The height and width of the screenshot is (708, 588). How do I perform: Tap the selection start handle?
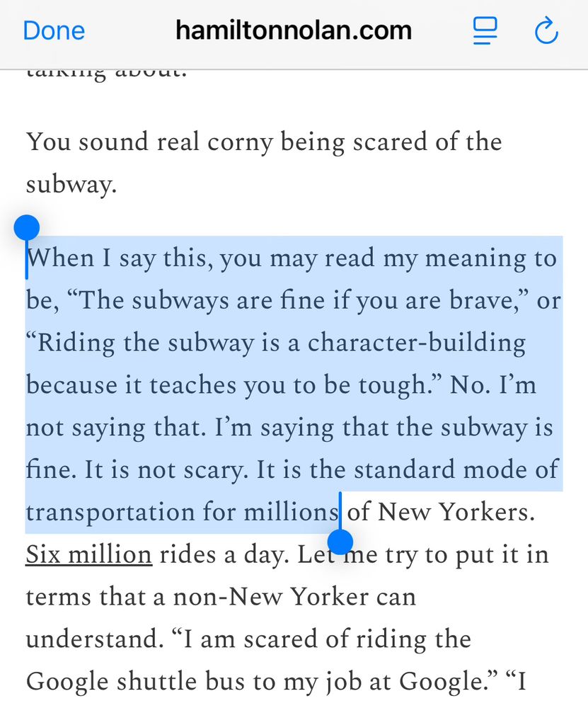(x=27, y=227)
